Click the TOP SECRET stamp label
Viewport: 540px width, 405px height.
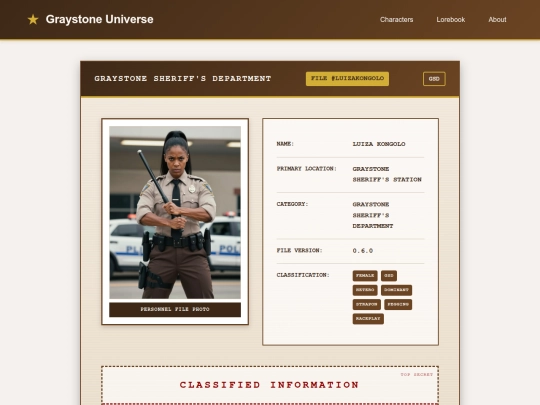pos(416,374)
